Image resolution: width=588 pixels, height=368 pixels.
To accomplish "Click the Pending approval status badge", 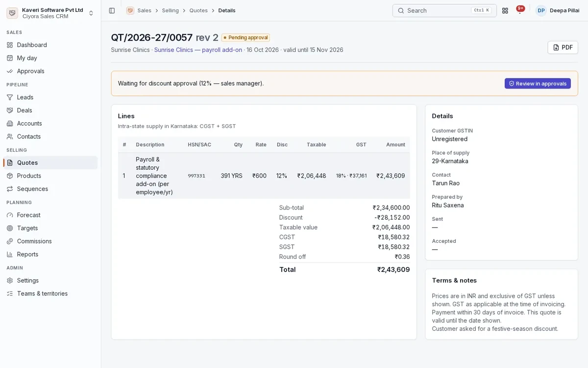I will (245, 38).
